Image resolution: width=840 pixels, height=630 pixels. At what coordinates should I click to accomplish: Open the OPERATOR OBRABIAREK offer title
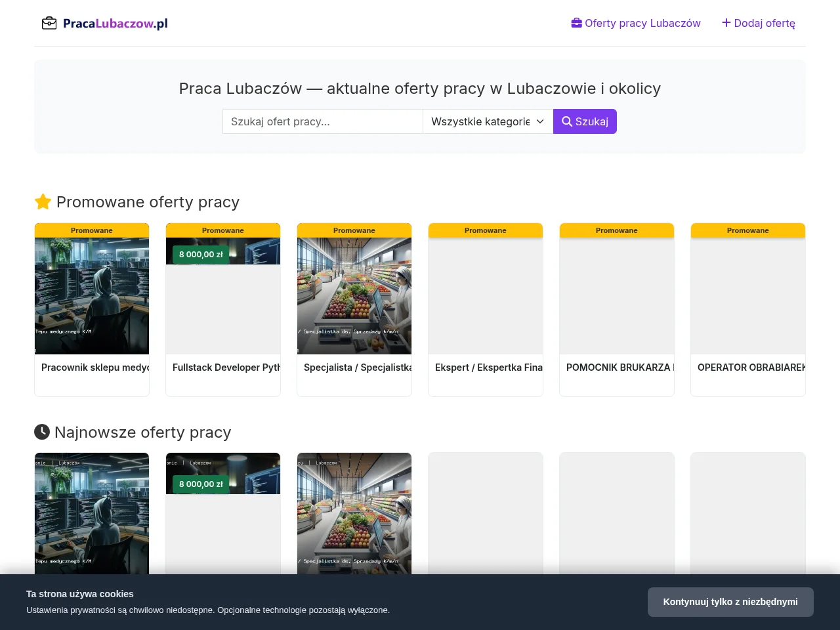[x=751, y=367]
